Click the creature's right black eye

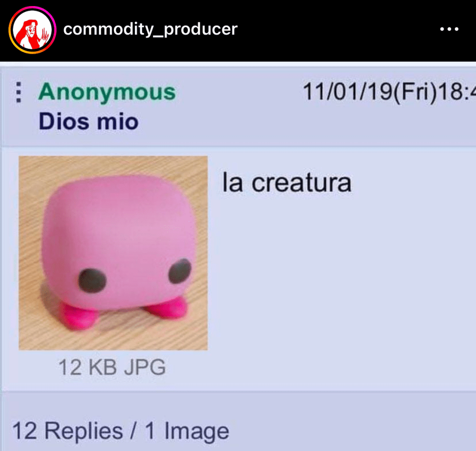(x=180, y=270)
